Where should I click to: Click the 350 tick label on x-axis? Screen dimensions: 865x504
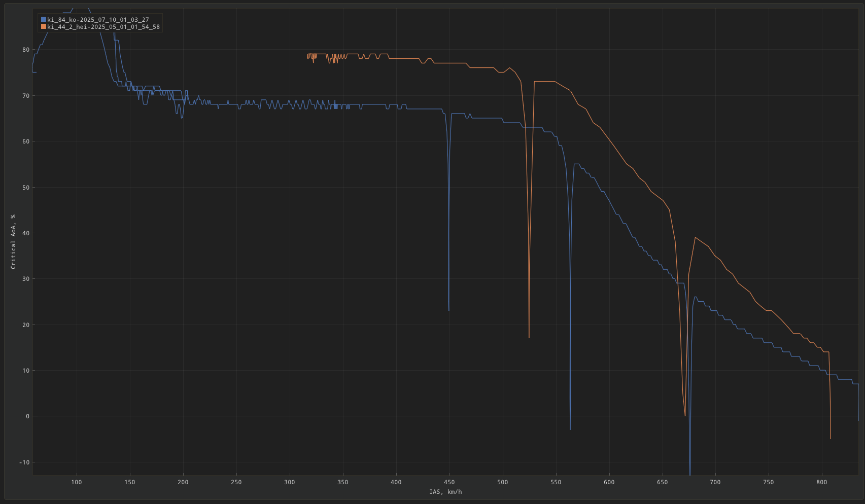click(343, 482)
